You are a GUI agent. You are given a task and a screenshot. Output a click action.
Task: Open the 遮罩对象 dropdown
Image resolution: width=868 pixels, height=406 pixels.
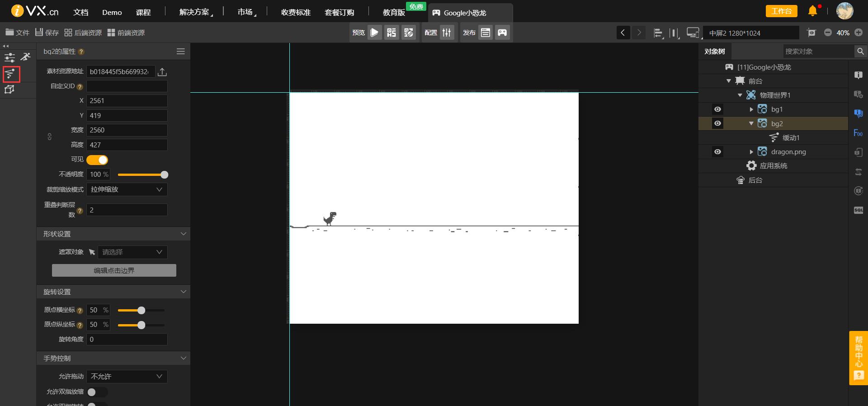132,252
